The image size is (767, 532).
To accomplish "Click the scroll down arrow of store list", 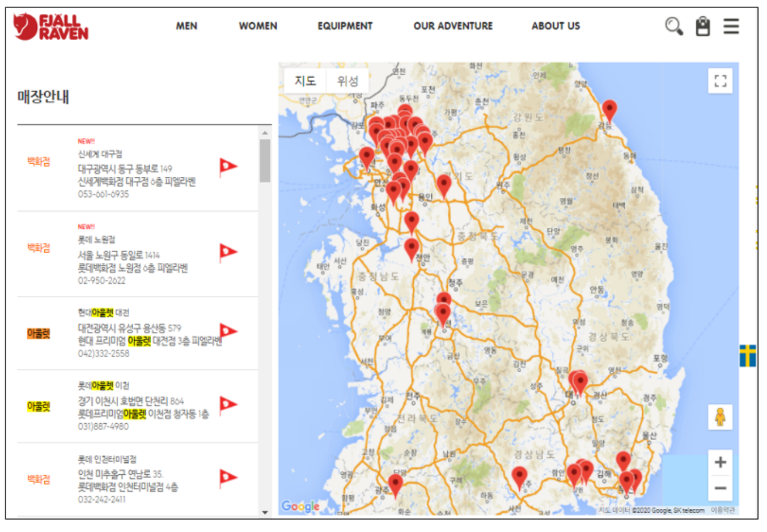I will (265, 512).
